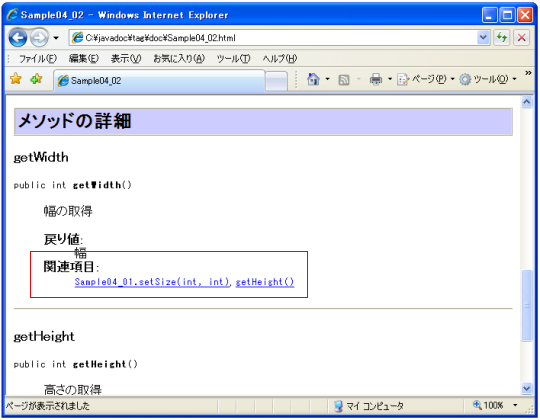Open Favorites Center star icon
This screenshot has width=540, height=420.
(x=16, y=79)
